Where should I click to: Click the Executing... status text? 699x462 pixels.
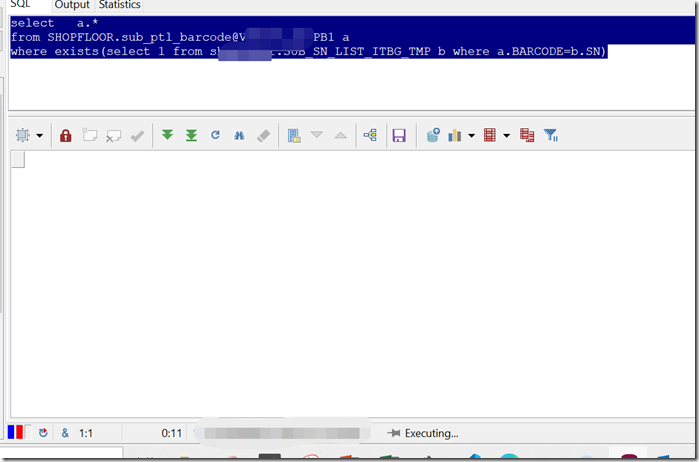(x=431, y=433)
